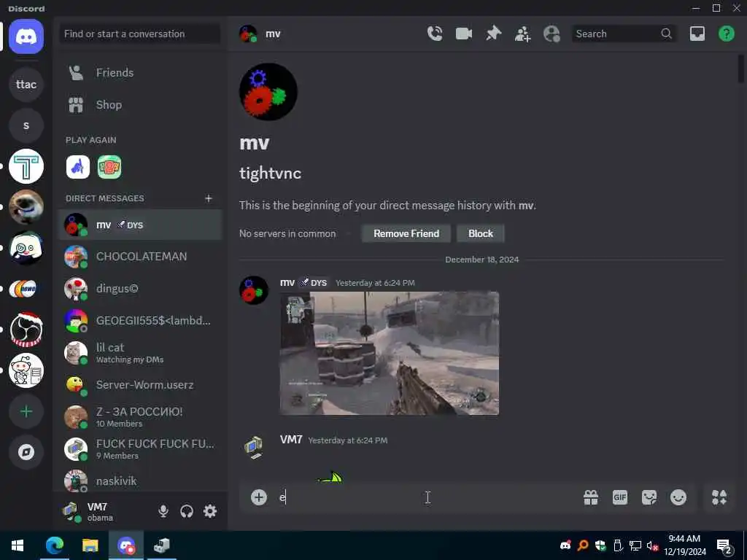Open the apps launcher icon in message bar
The image size is (747, 560).
point(719,497)
